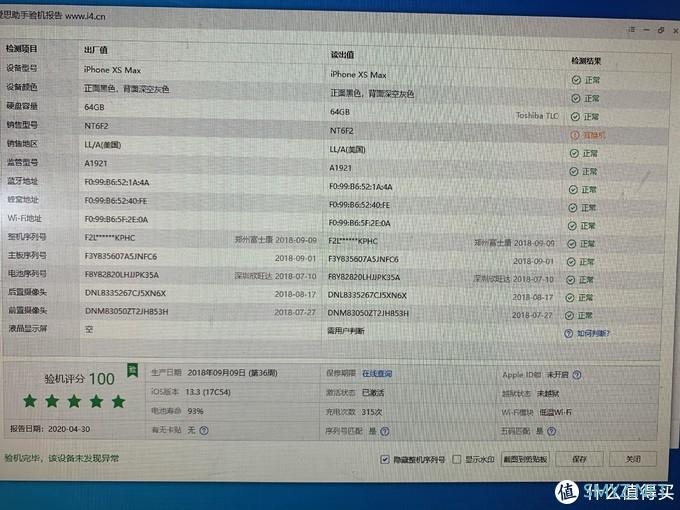Click the 蓝牙地址 row's 正常 check icon

pyautogui.click(x=573, y=190)
